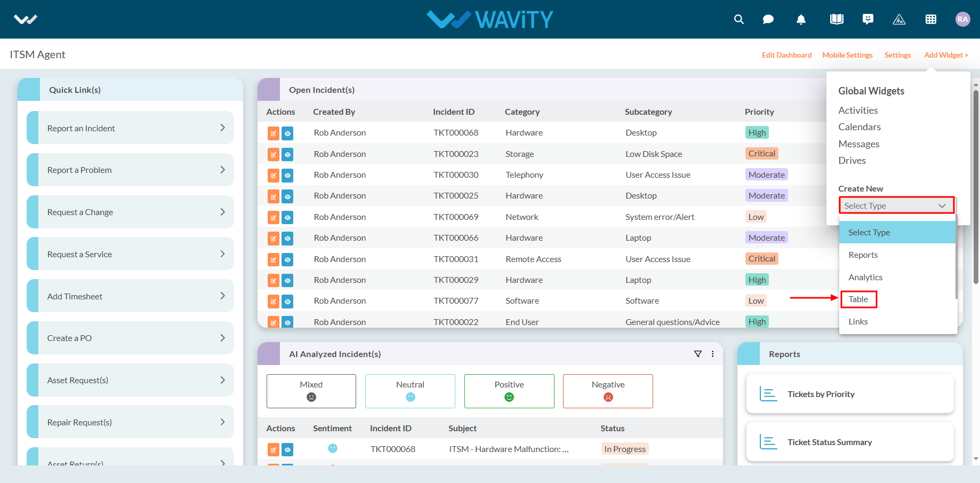Choose Reports option in dropdown list
Image resolution: width=980 pixels, height=483 pixels.
pyautogui.click(x=897, y=255)
